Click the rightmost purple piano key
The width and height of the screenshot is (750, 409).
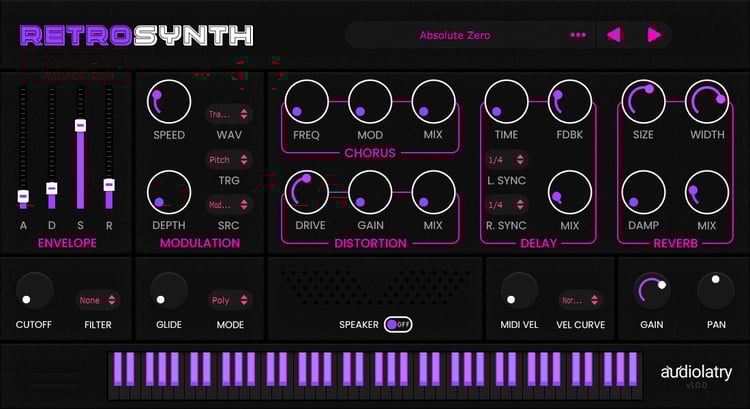[633, 368]
